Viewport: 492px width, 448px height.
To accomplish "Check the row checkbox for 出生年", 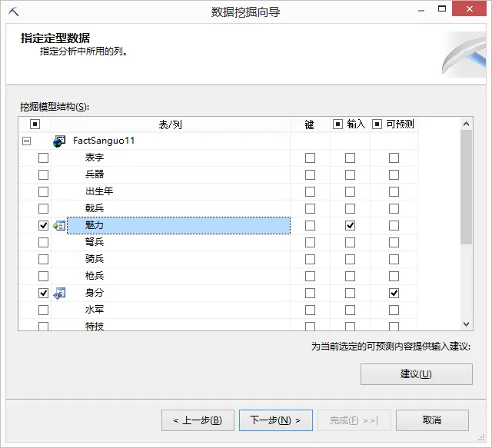I will tap(43, 191).
